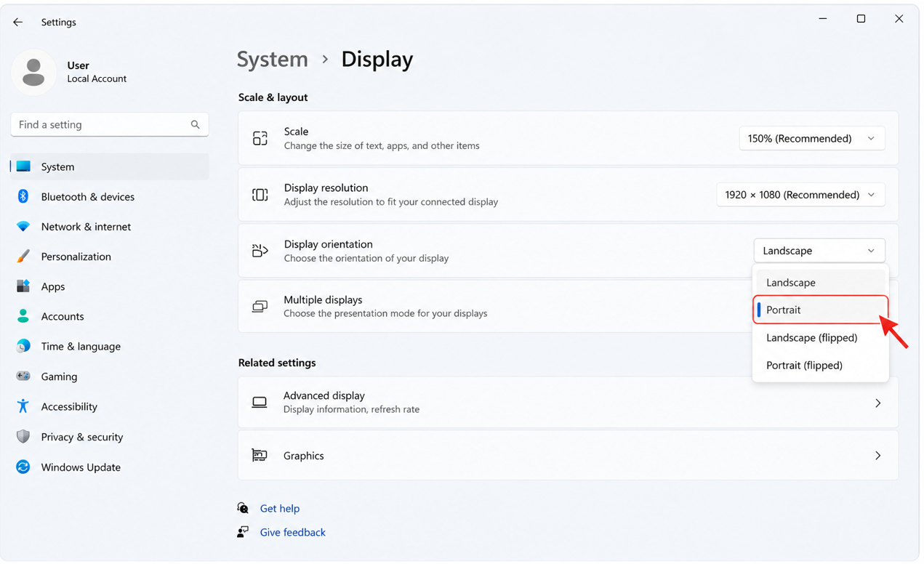Click the Accessibility figure icon

23,406
